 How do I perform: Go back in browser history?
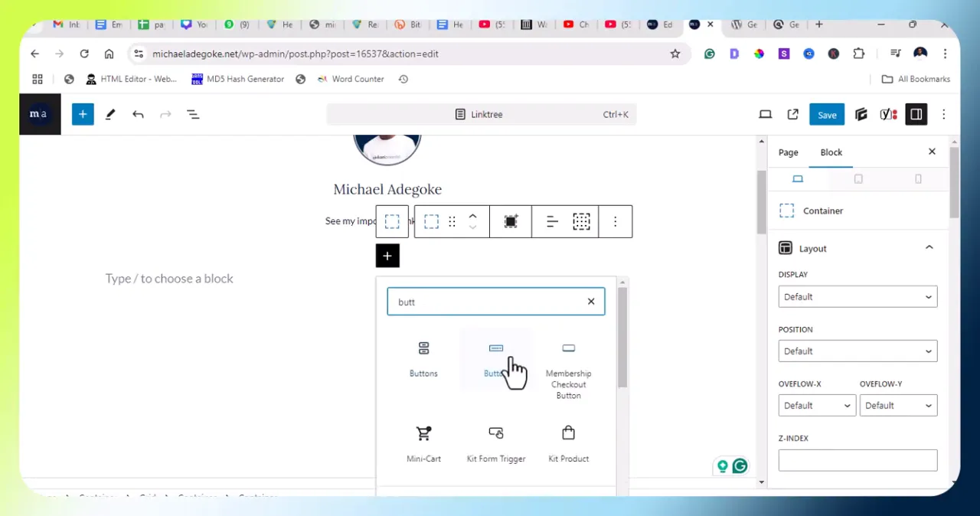tap(34, 54)
